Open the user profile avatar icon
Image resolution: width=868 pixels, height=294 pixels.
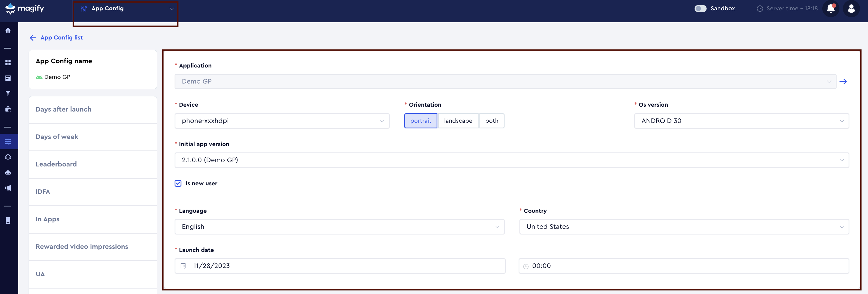[x=851, y=8]
